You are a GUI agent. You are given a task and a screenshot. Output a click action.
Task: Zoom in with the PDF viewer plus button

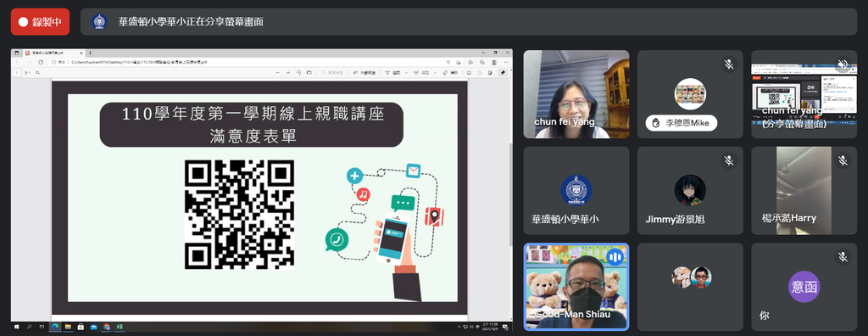pos(288,73)
